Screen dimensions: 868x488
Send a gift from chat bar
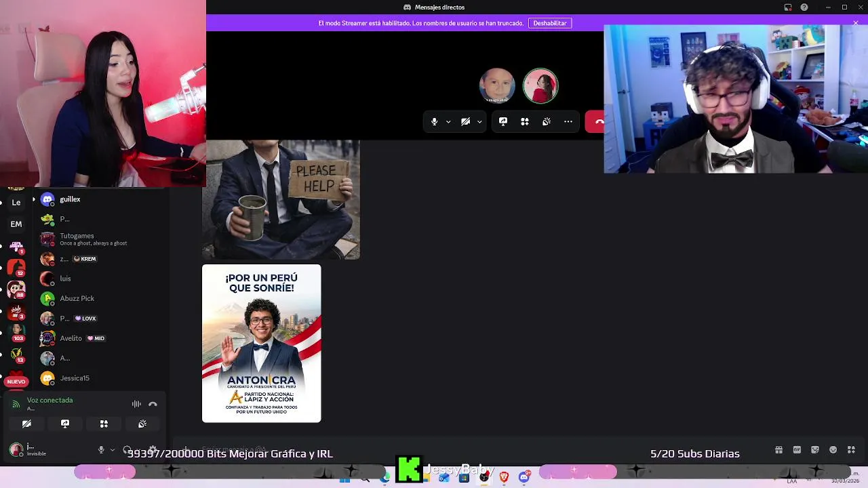coord(778,450)
